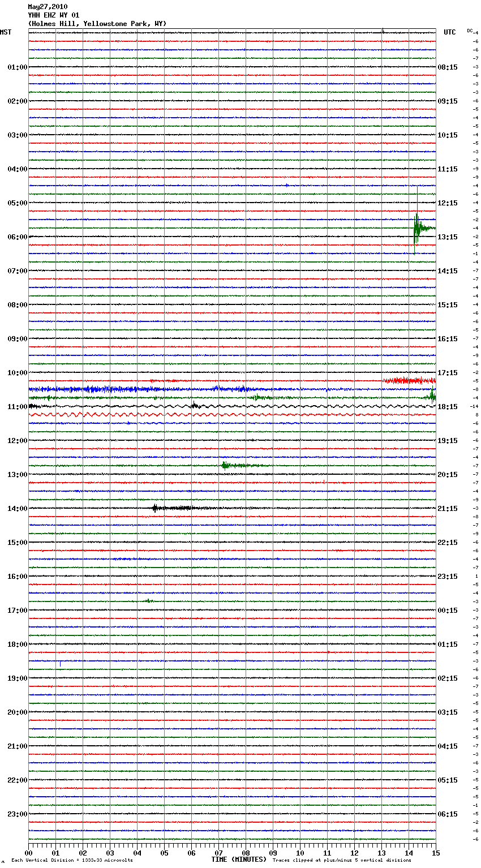Click minute axis tick label 12

tap(355, 853)
